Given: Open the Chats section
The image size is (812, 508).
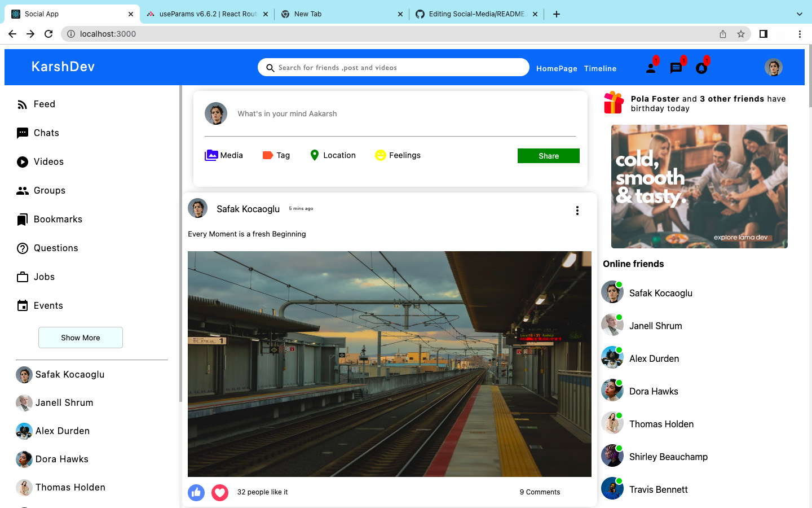Looking at the screenshot, I should tap(47, 133).
